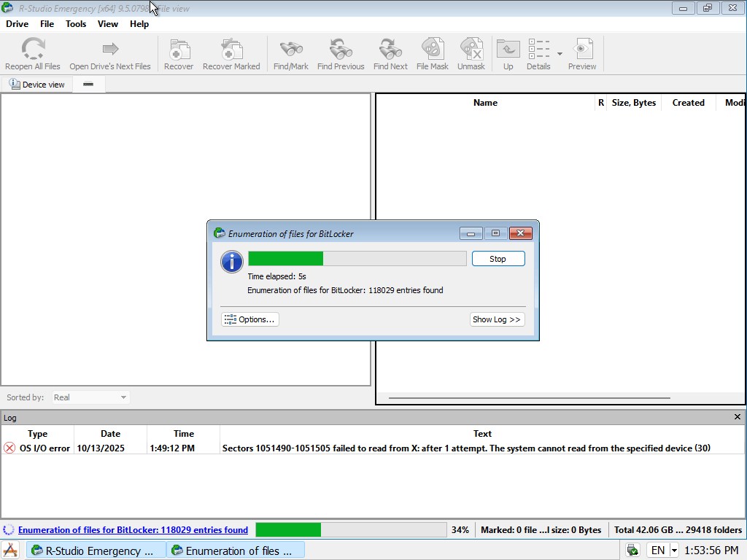Minimize the enumeration dialog
The width and height of the screenshot is (747, 560).
point(471,233)
